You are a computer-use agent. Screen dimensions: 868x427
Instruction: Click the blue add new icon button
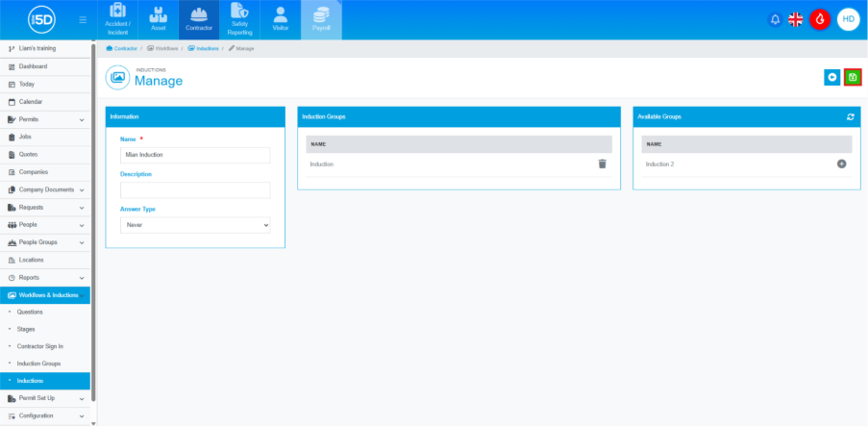click(x=831, y=77)
